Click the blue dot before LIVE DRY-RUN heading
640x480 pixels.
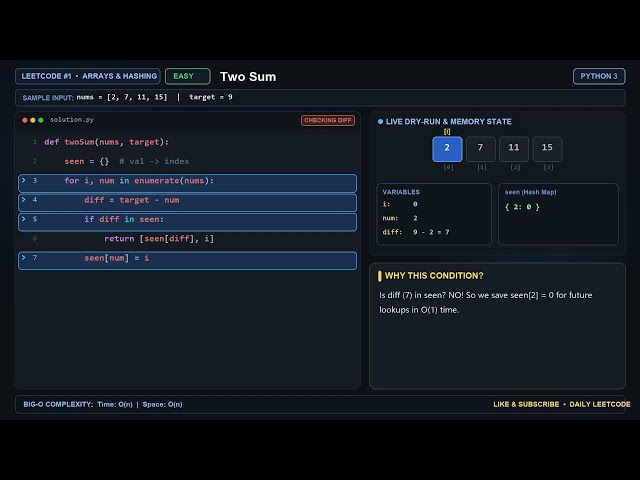380,121
